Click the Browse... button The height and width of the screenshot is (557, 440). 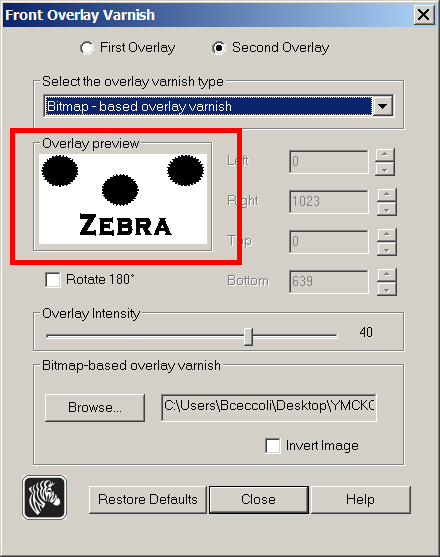pos(95,407)
